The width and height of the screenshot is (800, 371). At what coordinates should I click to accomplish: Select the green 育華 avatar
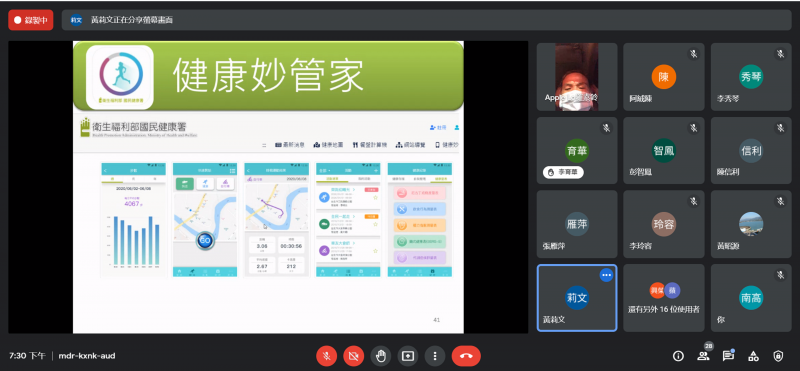[x=577, y=151]
